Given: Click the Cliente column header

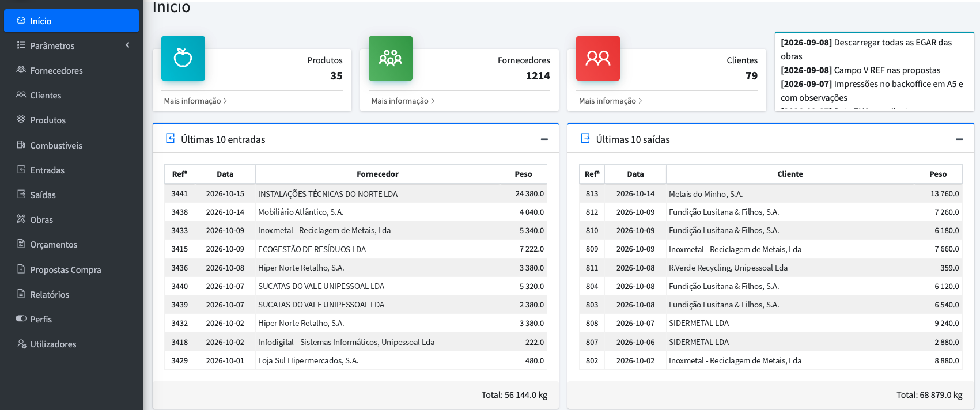Looking at the screenshot, I should coord(790,174).
